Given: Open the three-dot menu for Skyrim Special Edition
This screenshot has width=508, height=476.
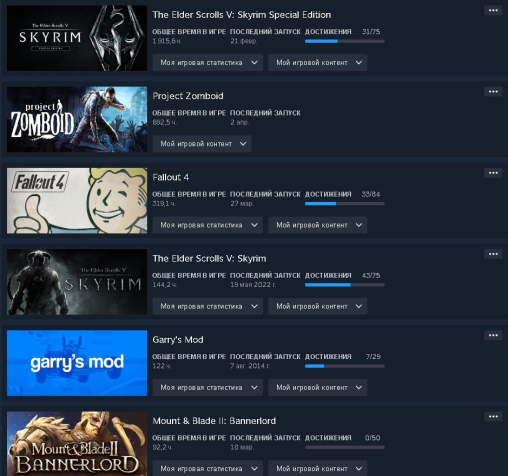Looking at the screenshot, I should [493, 10].
